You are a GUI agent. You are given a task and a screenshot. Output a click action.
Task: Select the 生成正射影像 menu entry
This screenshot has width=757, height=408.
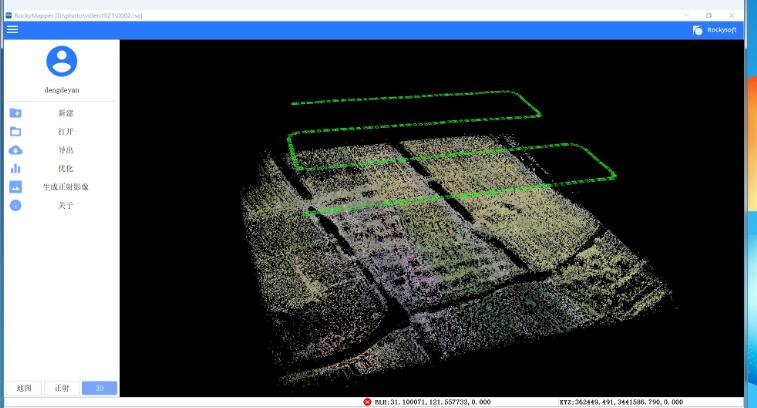(x=66, y=187)
